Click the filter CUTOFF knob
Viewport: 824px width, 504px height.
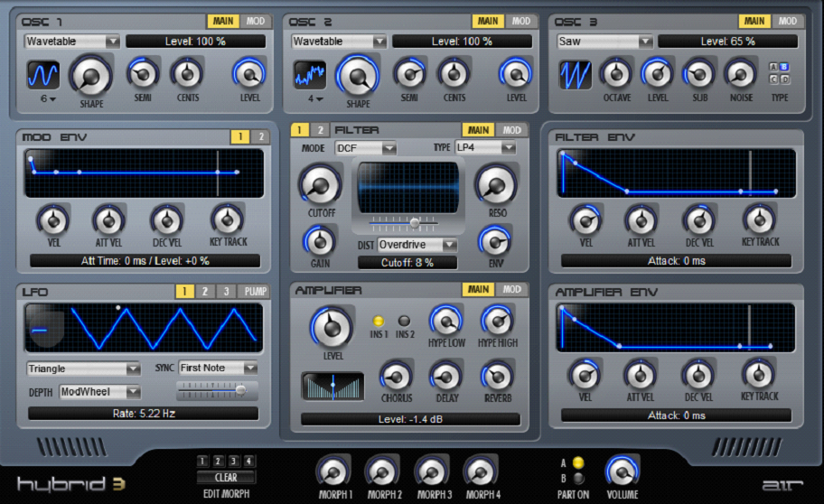pyautogui.click(x=320, y=185)
